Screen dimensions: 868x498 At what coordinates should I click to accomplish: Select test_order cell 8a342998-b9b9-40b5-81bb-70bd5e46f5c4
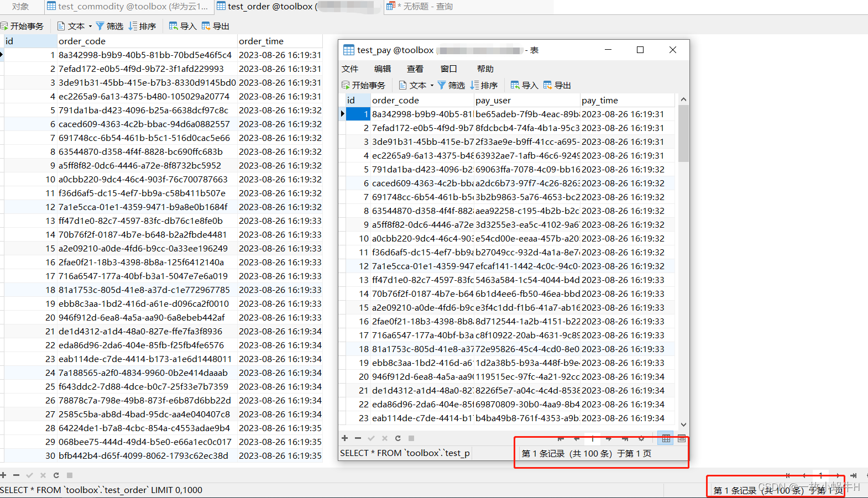pos(147,55)
